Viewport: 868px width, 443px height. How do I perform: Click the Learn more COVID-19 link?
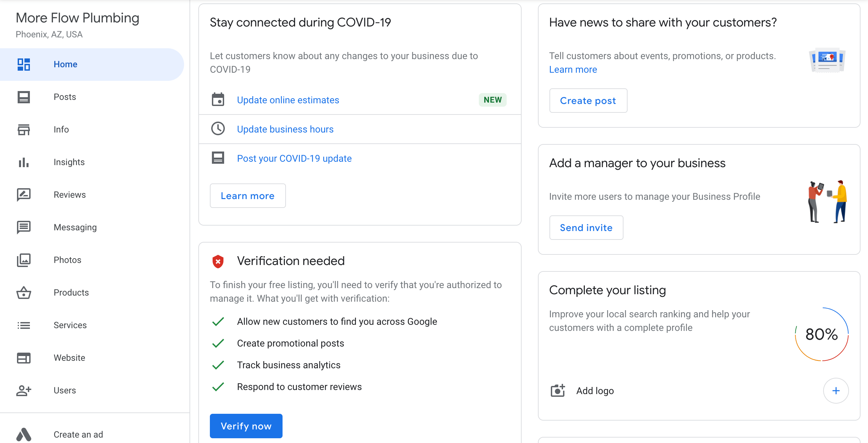coord(247,195)
